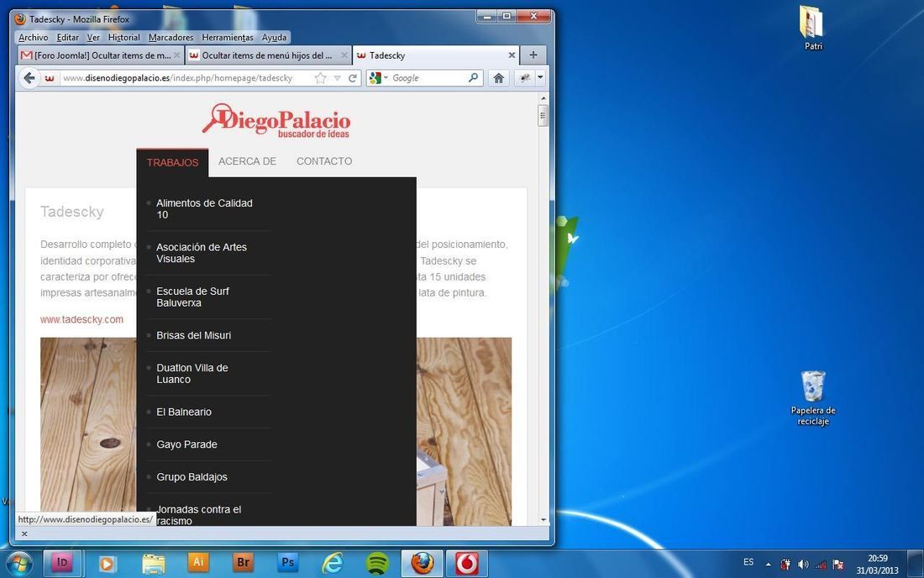Select Asociación de Artes Visuales entry
The width and height of the screenshot is (924, 578).
pyautogui.click(x=202, y=253)
